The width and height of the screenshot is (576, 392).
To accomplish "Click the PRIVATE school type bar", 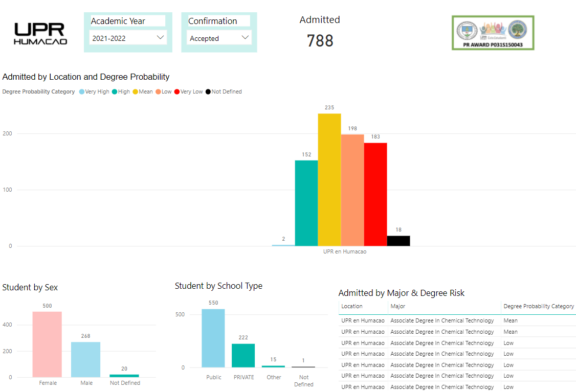I will (x=243, y=355).
